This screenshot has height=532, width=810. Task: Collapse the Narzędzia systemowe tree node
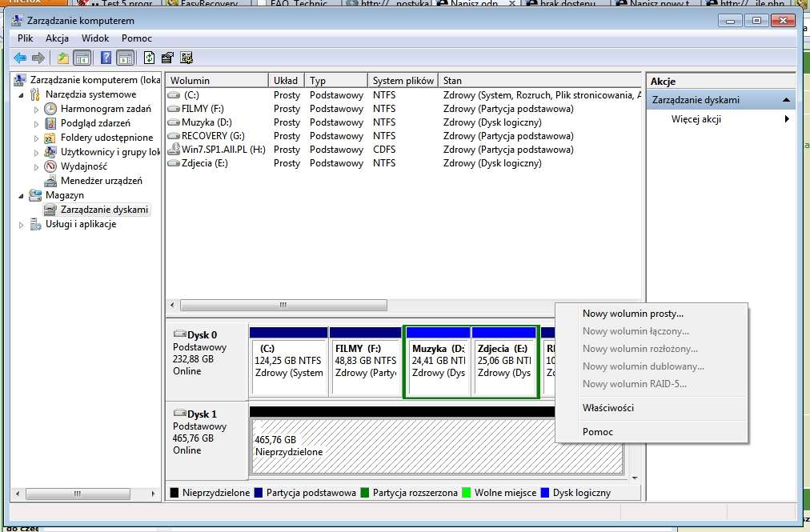tap(21, 95)
